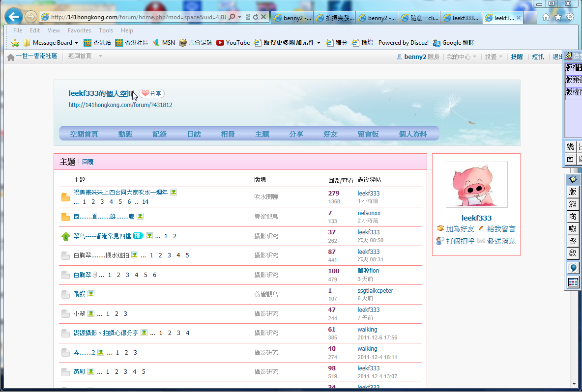Open the Tools menu
This screenshot has width=582, height=392.
(105, 30)
